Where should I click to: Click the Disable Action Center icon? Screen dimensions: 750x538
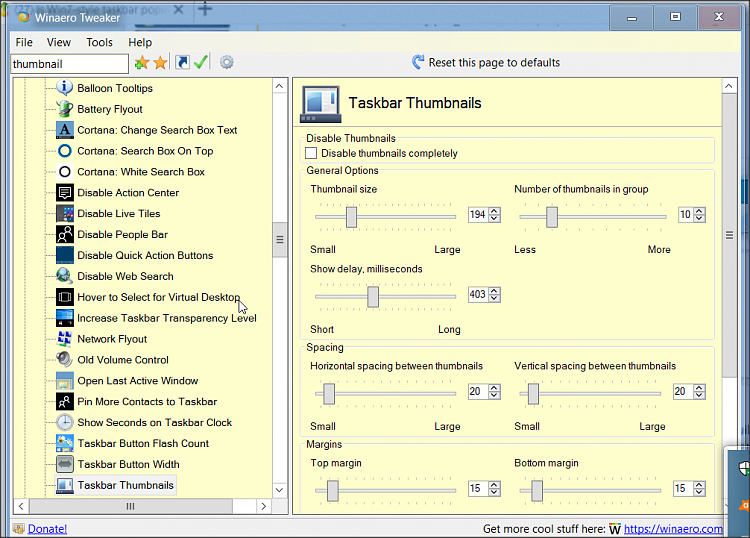click(x=65, y=193)
